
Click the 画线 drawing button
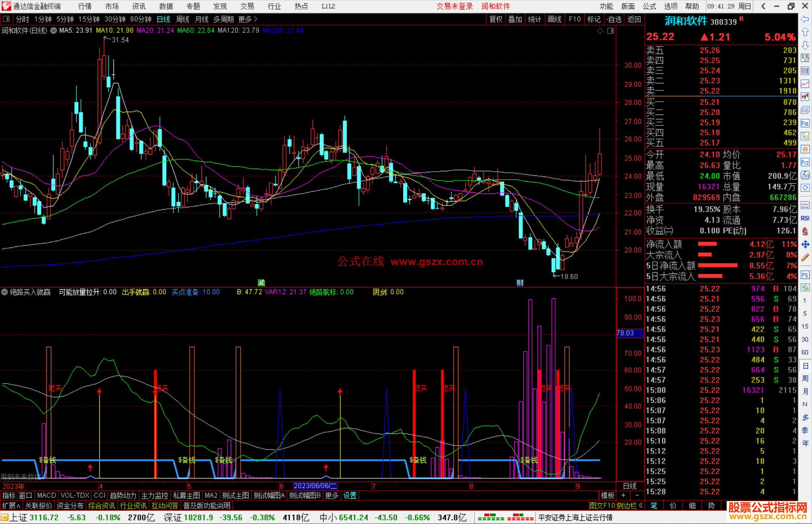tap(554, 19)
